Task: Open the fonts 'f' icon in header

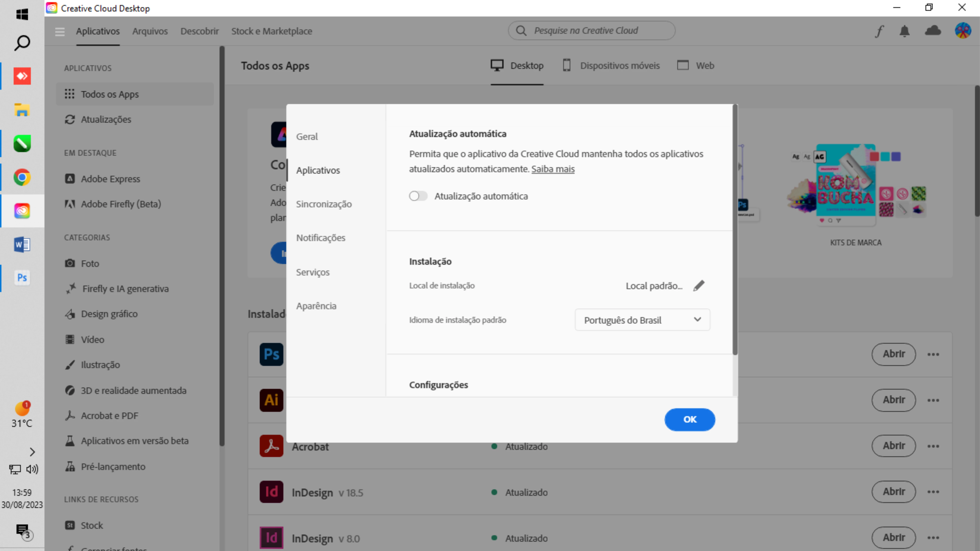Action: pyautogui.click(x=879, y=31)
